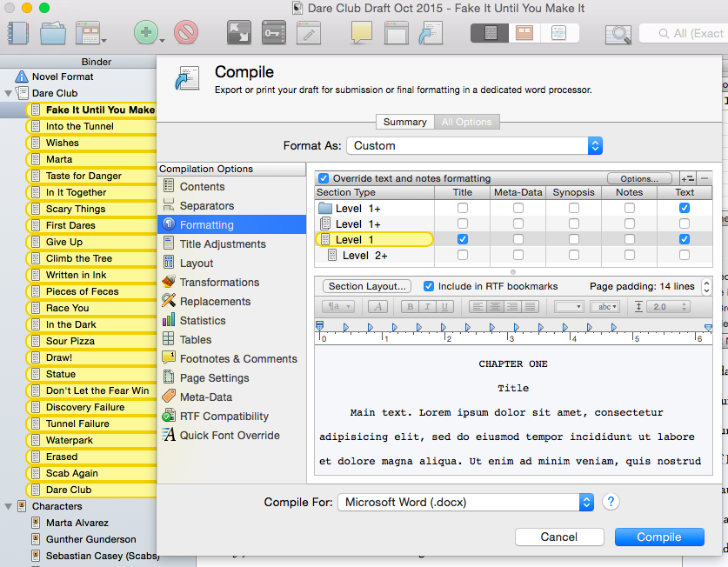Screen dimensions: 728x567
Task: Enter Composition full screen mode icon
Action: [x=238, y=33]
